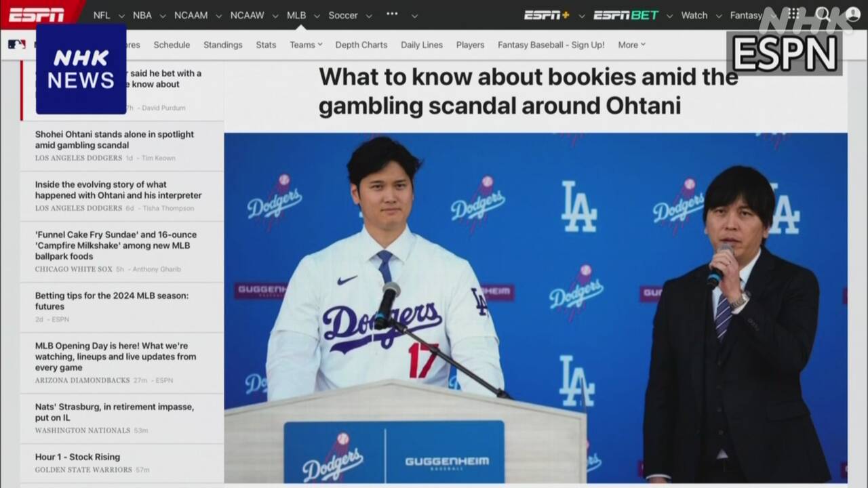Image resolution: width=868 pixels, height=488 pixels.
Task: Open the Nats' Strasburg retirement impasse story
Action: [115, 412]
